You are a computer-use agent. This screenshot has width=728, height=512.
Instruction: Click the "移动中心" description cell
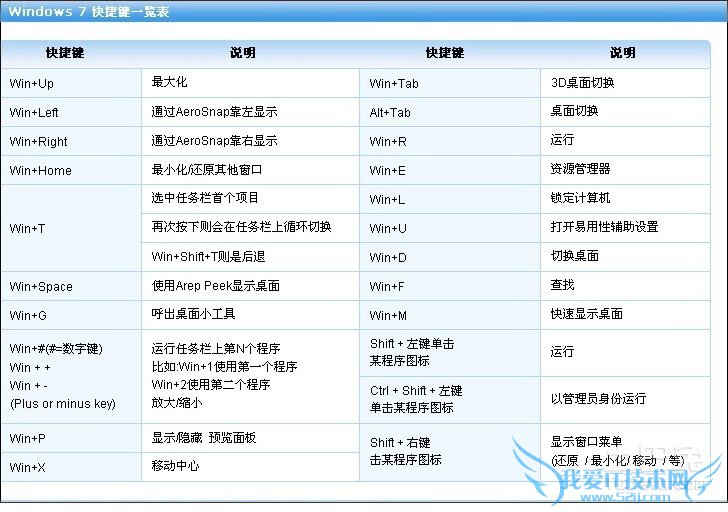[x=250, y=467]
